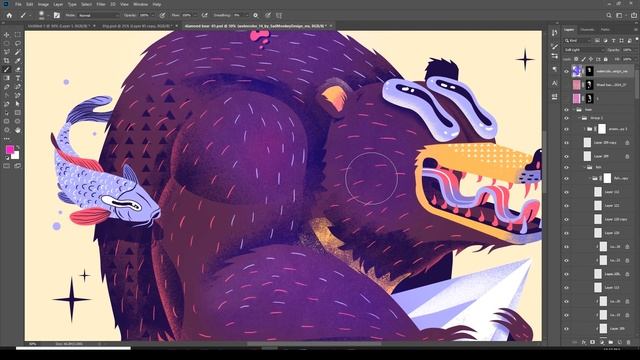Hide the top watercolor layer
The height and width of the screenshot is (360, 640).
(x=566, y=71)
